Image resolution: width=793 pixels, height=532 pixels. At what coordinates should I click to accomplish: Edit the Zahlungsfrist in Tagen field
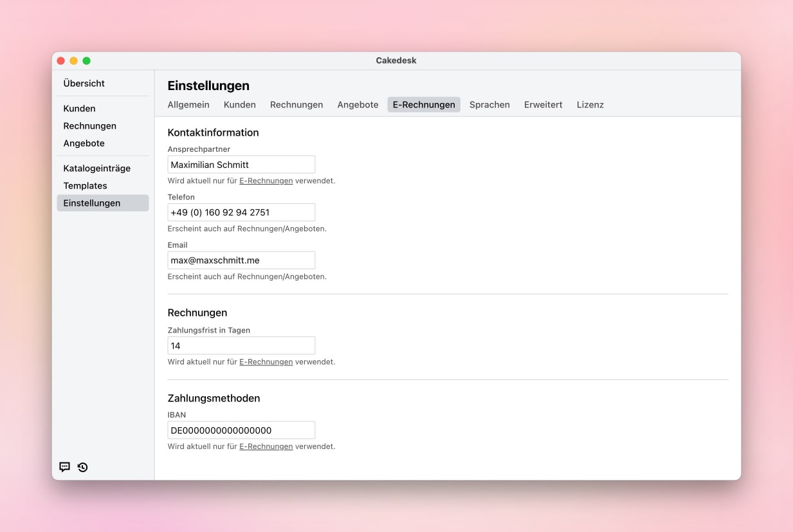coord(241,346)
